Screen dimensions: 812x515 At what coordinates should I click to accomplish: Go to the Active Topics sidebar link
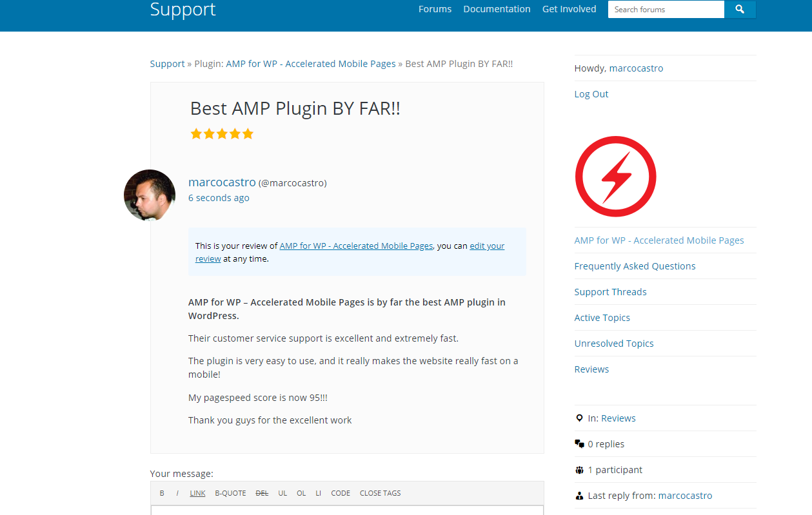[x=602, y=318]
